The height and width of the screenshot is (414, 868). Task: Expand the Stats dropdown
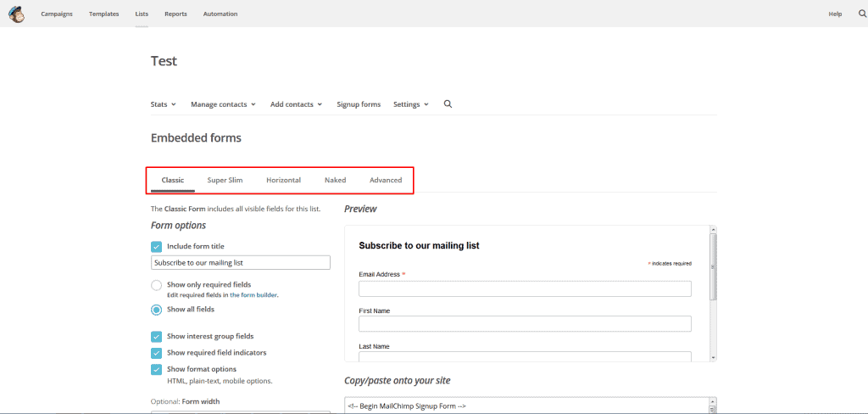[164, 104]
